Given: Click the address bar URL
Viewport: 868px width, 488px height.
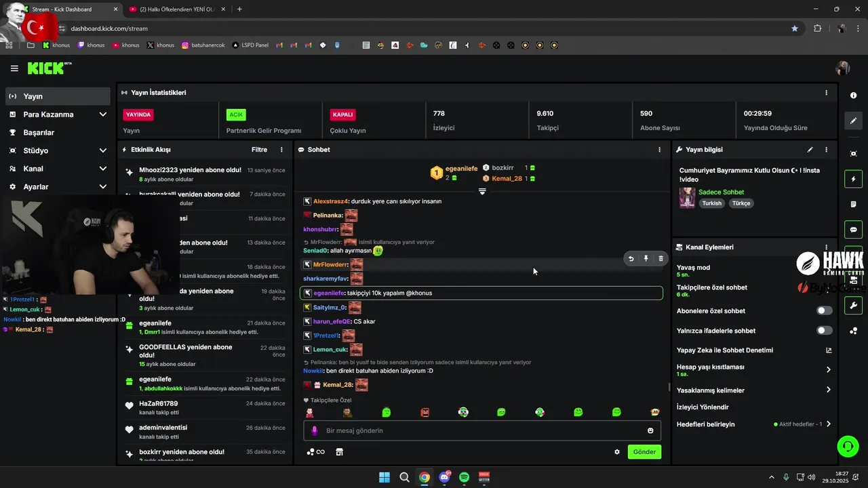Looking at the screenshot, I should [109, 28].
